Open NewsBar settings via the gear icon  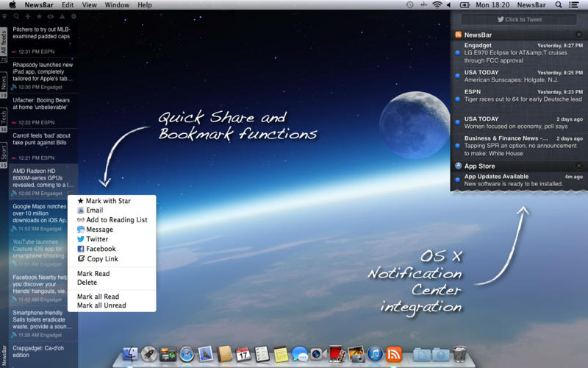coord(74,16)
